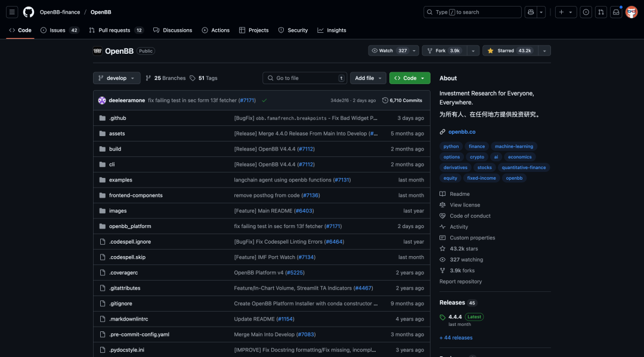
Task: Click the Type / to search field
Action: [x=472, y=12]
